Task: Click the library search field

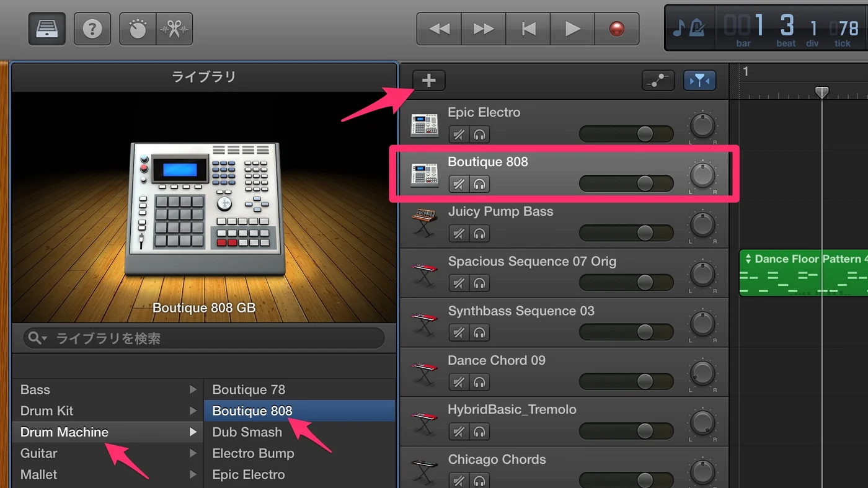Action: tap(204, 338)
